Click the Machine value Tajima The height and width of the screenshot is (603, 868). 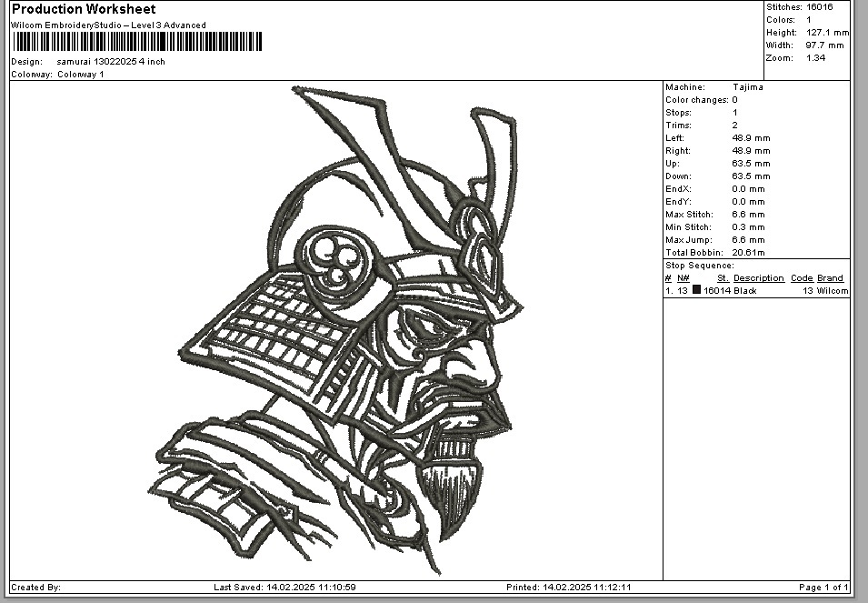pyautogui.click(x=747, y=87)
